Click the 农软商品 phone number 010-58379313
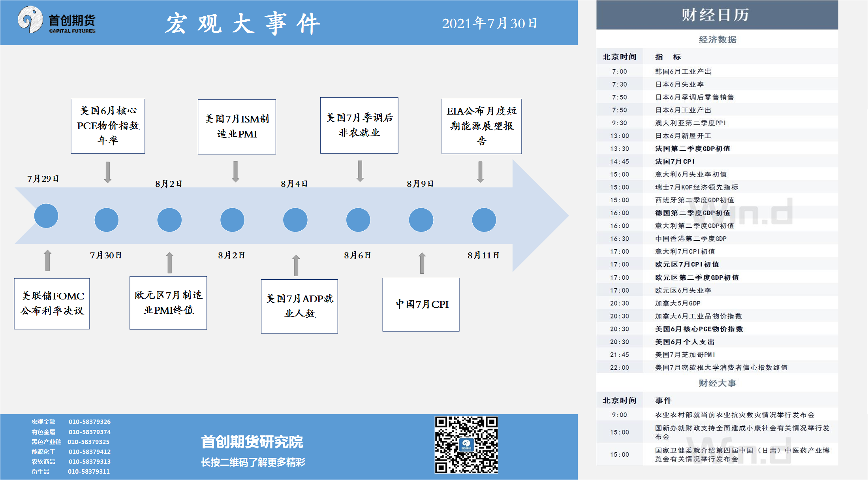The image size is (868, 480). tap(90, 461)
